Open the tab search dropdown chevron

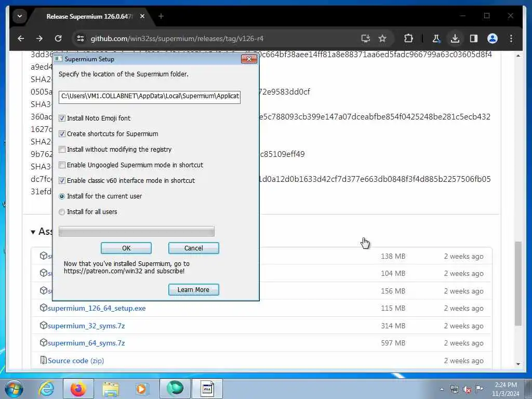pyautogui.click(x=20, y=16)
